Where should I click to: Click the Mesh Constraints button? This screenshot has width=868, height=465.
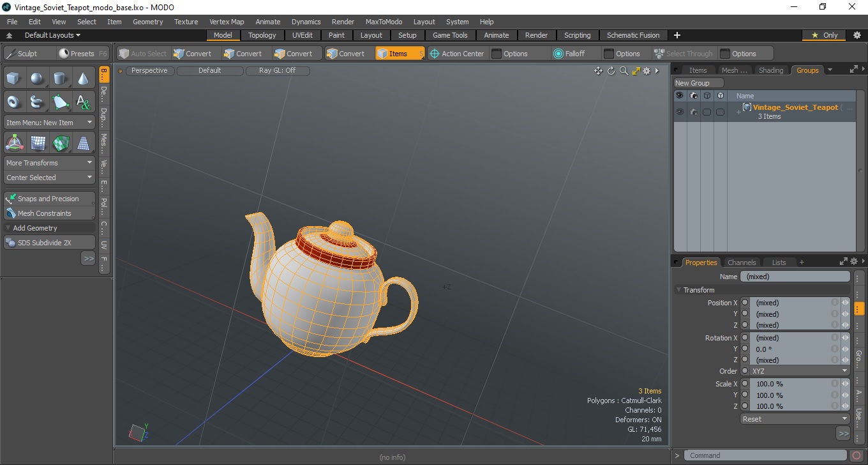pos(50,213)
